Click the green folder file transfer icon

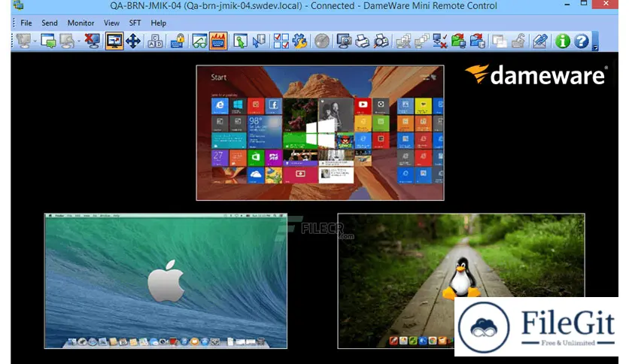point(458,41)
